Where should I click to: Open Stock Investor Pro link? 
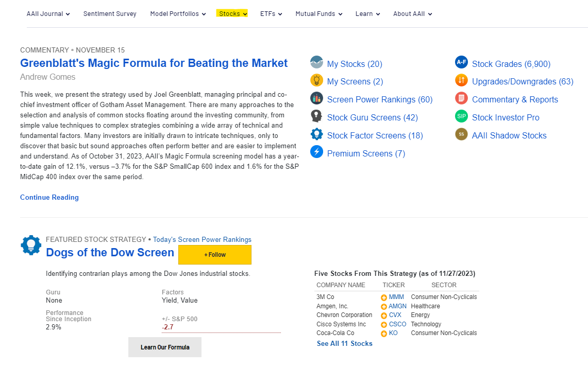506,117
